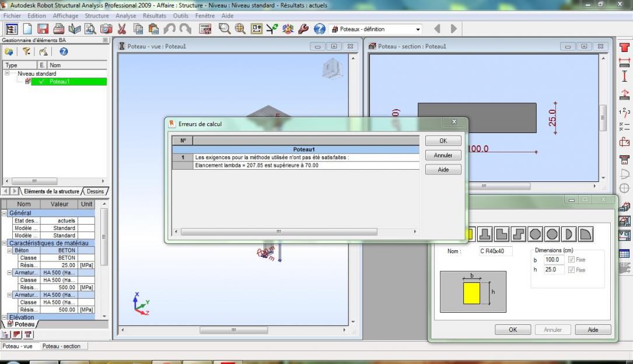
Task: Click the wrench preferences icon
Action: point(303,29)
